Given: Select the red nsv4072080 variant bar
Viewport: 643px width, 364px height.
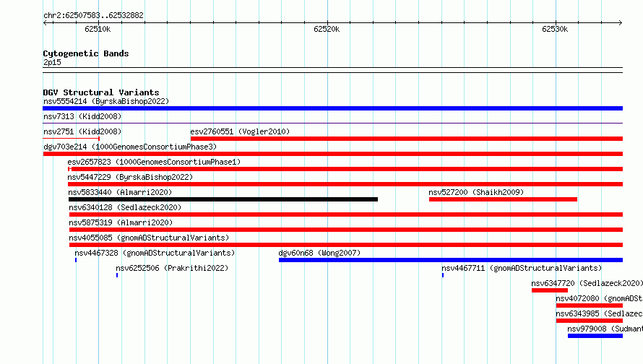Looking at the screenshot, I should click(590, 305).
